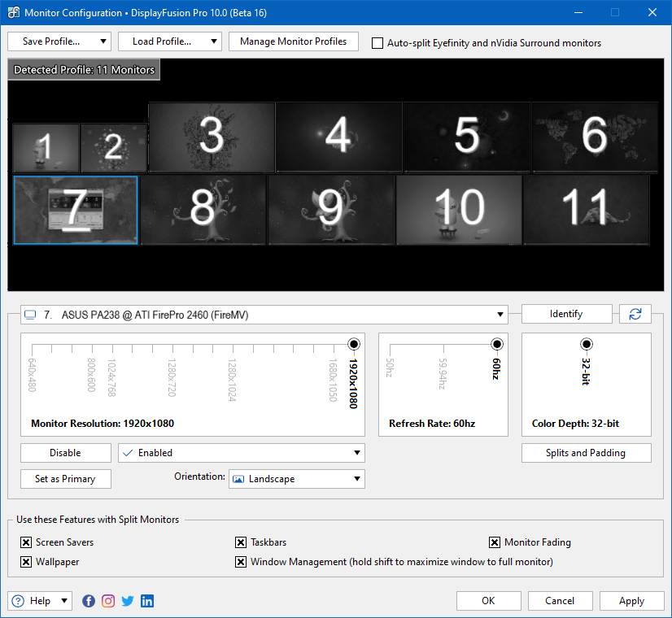
Task: Click the Help question mark icon
Action: (18, 601)
